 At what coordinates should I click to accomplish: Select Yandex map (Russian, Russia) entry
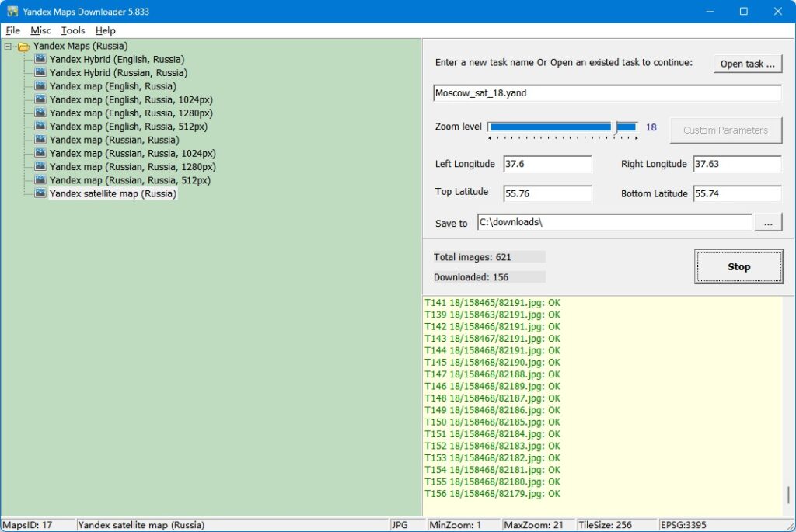click(x=114, y=140)
